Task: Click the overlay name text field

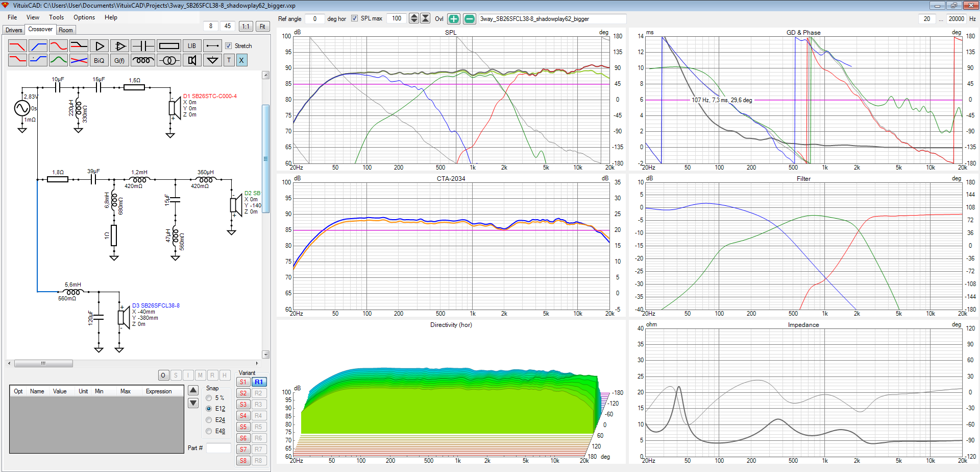Action: tap(552, 19)
